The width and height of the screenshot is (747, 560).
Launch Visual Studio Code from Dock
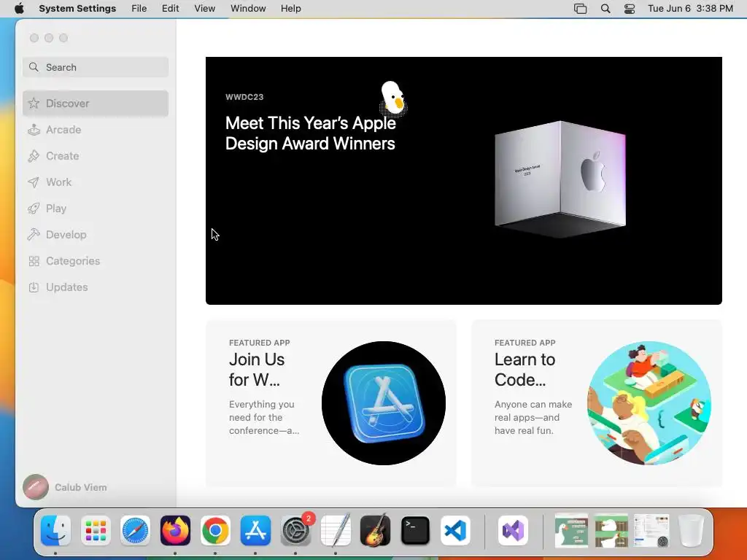[x=455, y=530]
